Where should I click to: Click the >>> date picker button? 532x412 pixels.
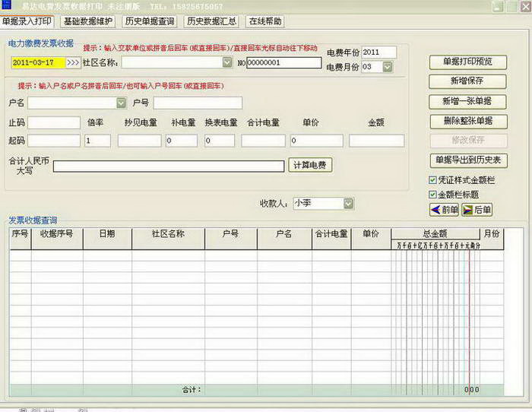coord(72,62)
